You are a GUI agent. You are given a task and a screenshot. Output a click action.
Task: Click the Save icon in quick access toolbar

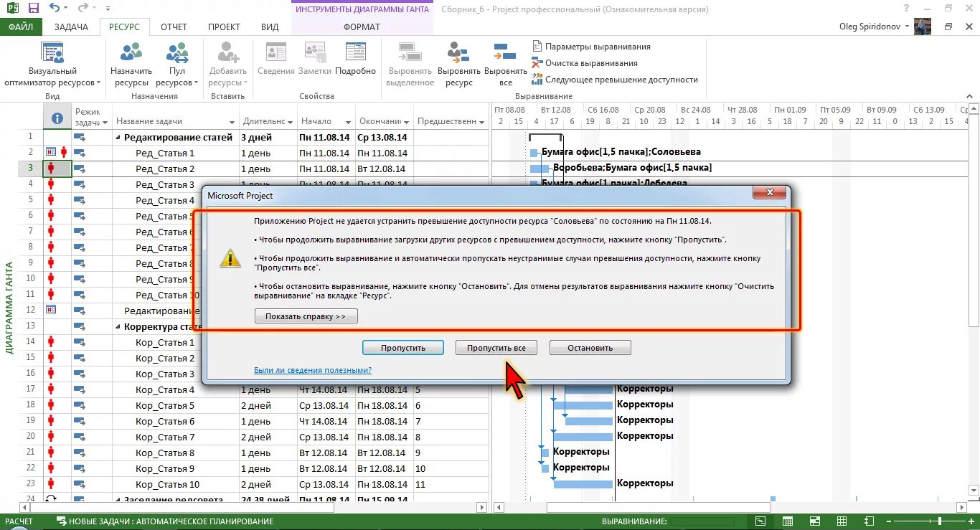click(34, 8)
